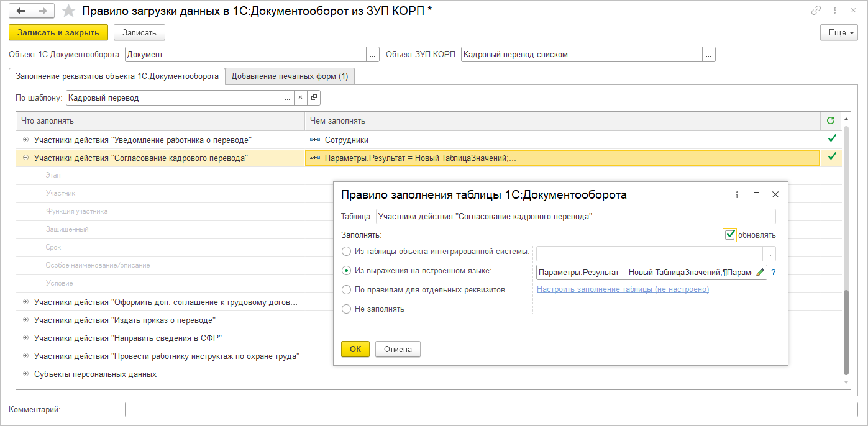This screenshot has height=426, width=868.
Task: Click the green refresh icon in table header
Action: tap(831, 120)
